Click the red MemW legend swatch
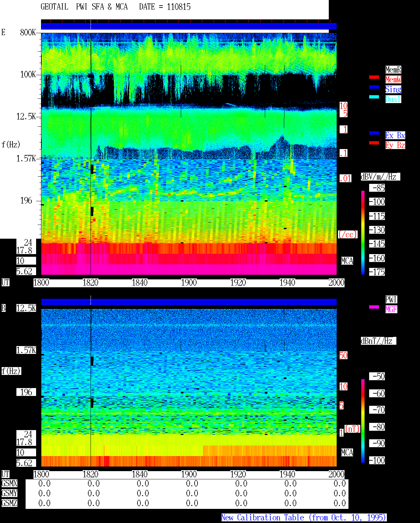The image size is (420, 523). click(x=374, y=77)
